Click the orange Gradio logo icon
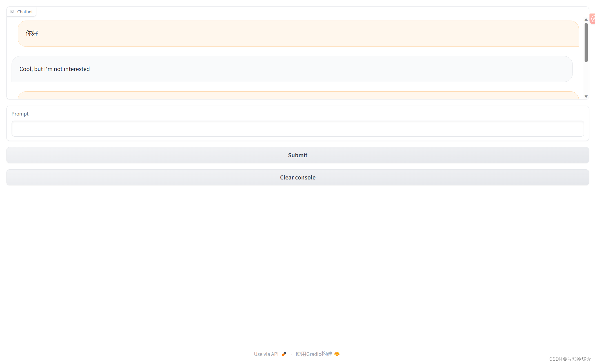Screen dimensions: 595x364 pos(337,354)
